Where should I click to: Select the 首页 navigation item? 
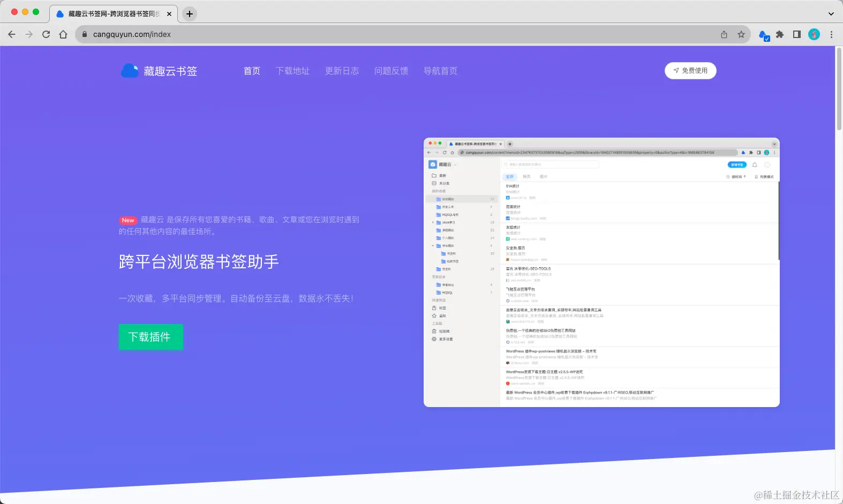coord(252,71)
